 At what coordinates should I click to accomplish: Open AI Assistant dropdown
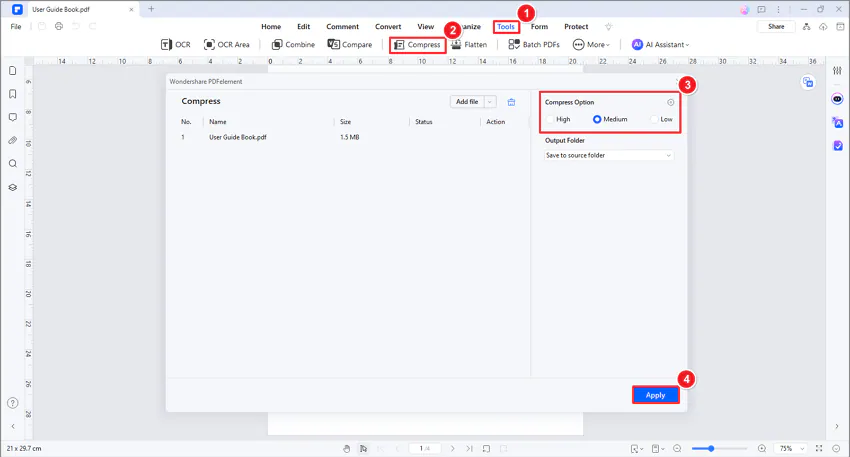pyautogui.click(x=660, y=44)
